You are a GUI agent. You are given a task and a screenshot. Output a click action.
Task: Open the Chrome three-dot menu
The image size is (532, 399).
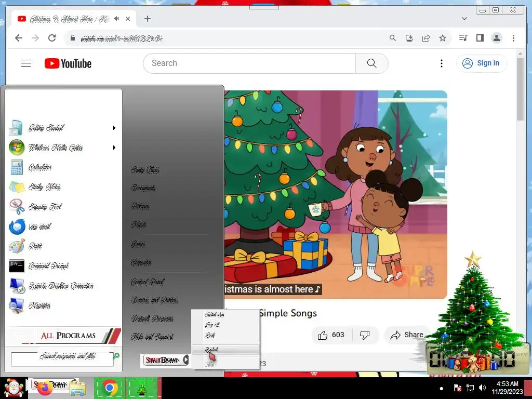point(513,38)
